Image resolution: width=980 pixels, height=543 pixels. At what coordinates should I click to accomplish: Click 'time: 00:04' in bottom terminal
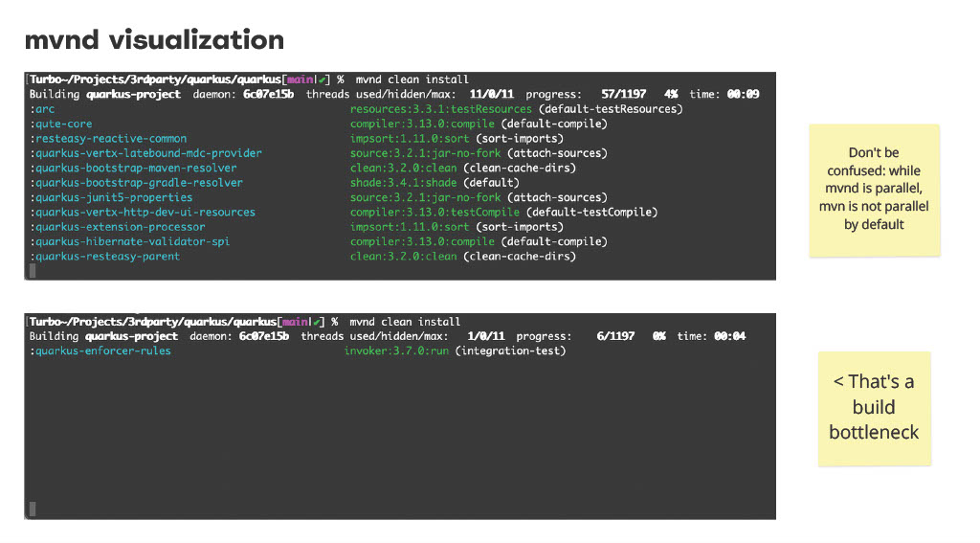tap(711, 336)
